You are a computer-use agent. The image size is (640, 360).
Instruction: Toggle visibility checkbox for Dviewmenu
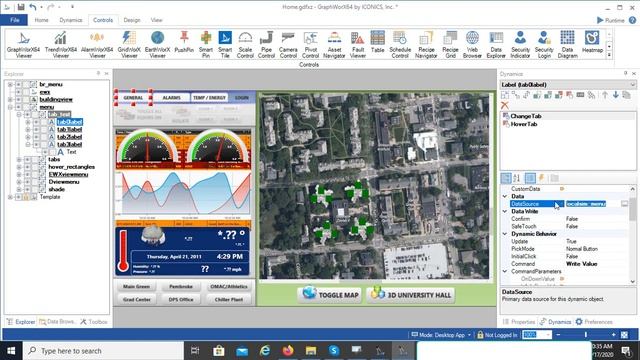click(x=27, y=182)
